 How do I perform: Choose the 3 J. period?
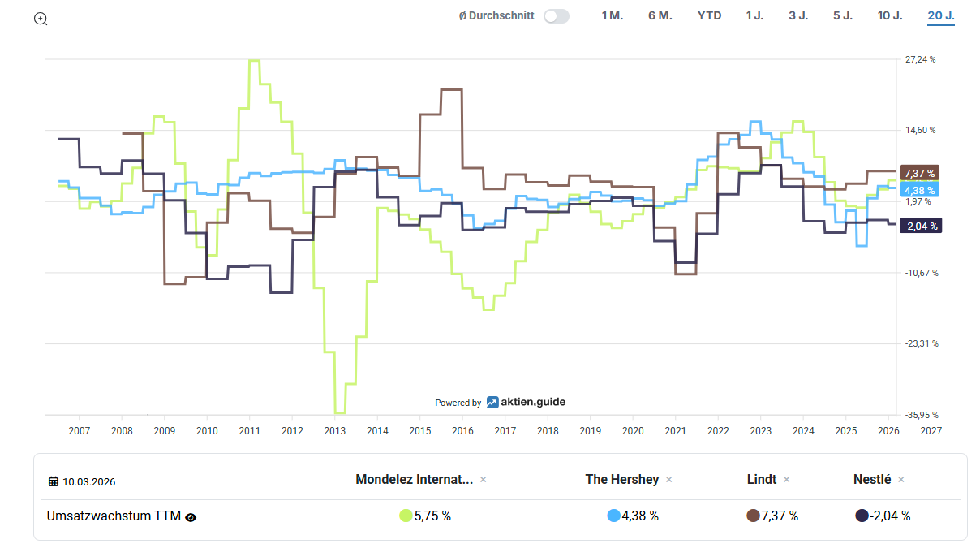click(x=798, y=15)
